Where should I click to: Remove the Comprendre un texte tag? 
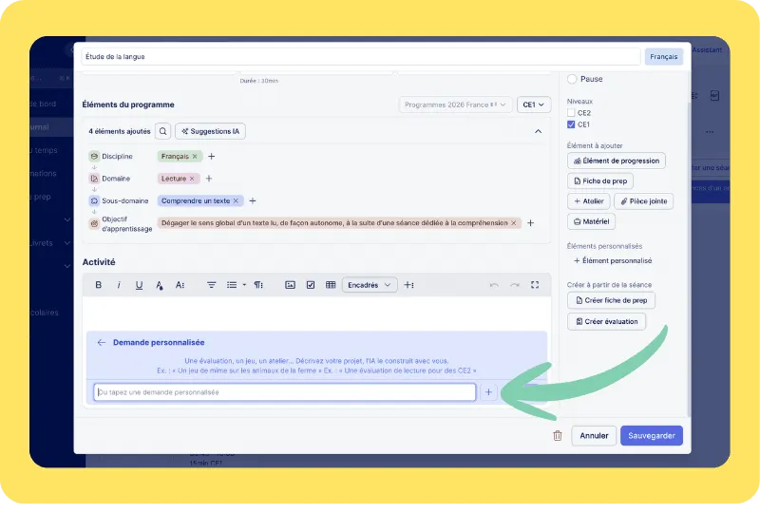pos(236,201)
